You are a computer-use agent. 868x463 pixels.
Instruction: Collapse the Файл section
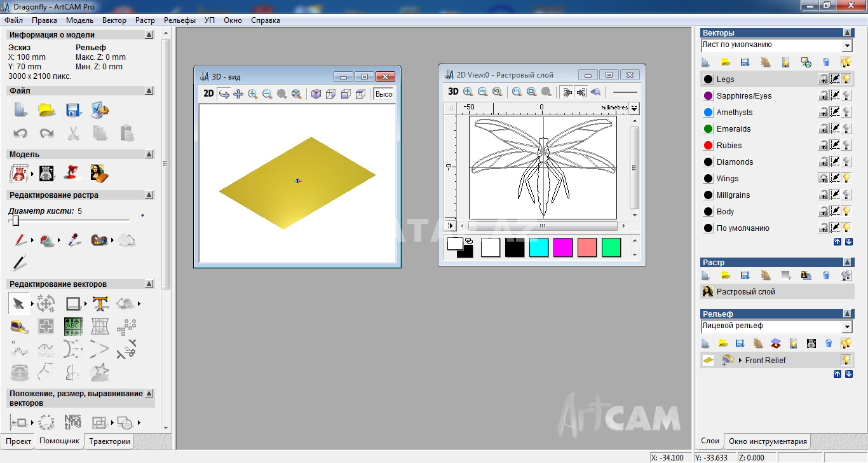pyautogui.click(x=149, y=91)
